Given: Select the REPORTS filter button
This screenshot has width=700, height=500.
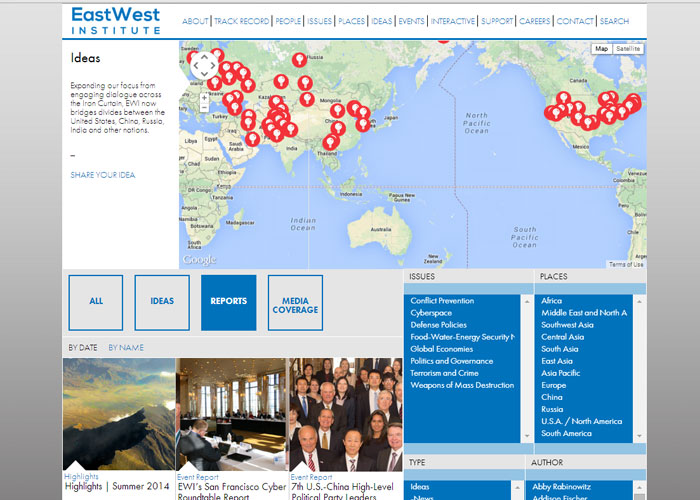Looking at the screenshot, I should (x=229, y=303).
